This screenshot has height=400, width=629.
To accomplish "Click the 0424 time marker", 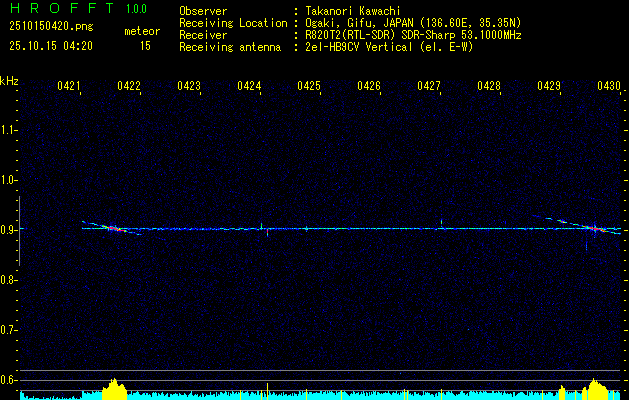I will click(249, 87).
